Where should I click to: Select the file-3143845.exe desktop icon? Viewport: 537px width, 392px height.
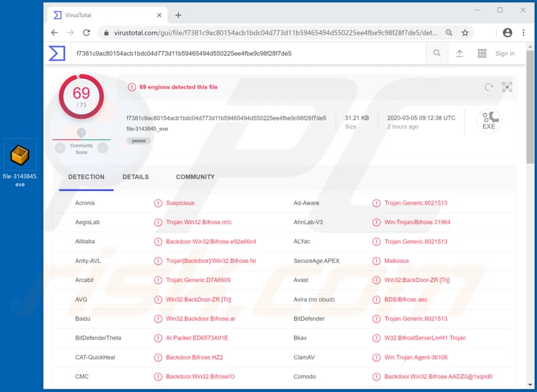pyautogui.click(x=20, y=163)
